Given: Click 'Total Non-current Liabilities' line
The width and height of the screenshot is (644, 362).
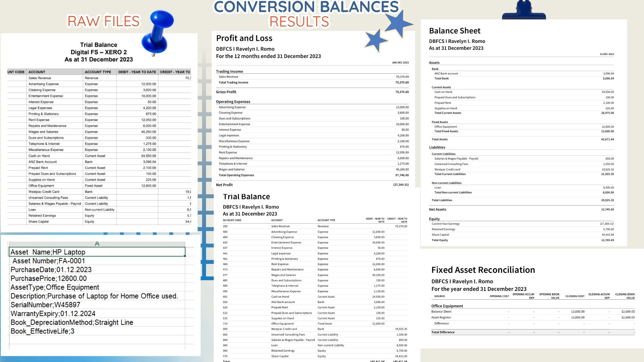Looking at the screenshot, I should (523, 193).
